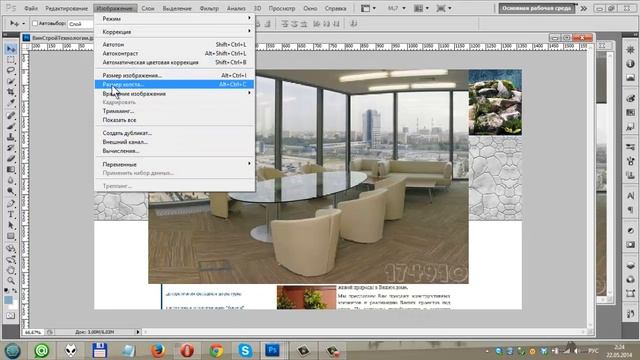The width and height of the screenshot is (640, 360).
Task: Open the Файл menu
Action: [x=31, y=8]
